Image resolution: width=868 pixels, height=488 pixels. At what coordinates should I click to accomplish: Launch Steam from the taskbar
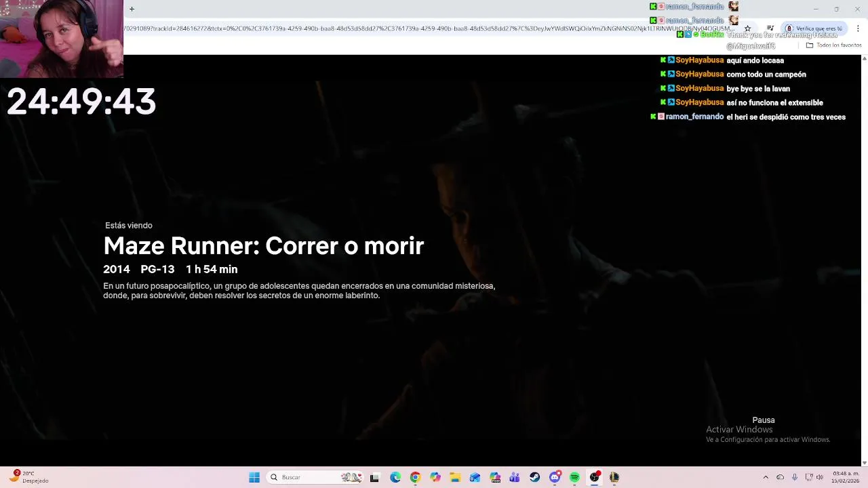535,477
